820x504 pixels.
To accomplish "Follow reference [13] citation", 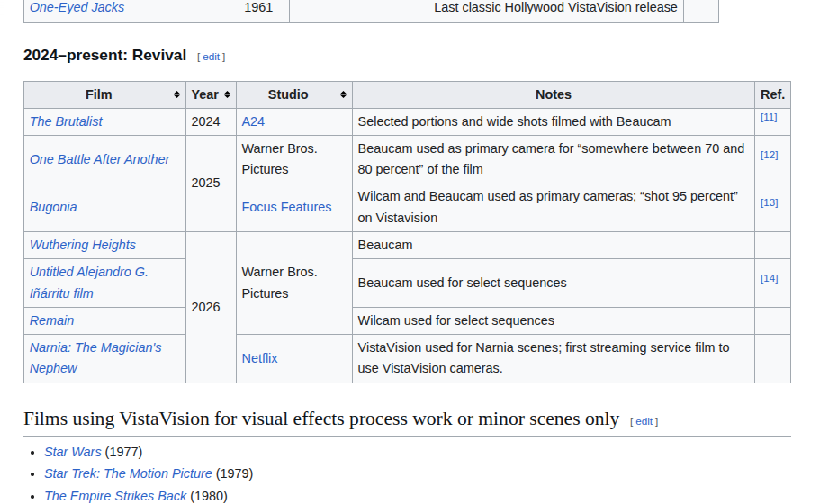I will tap(769, 202).
